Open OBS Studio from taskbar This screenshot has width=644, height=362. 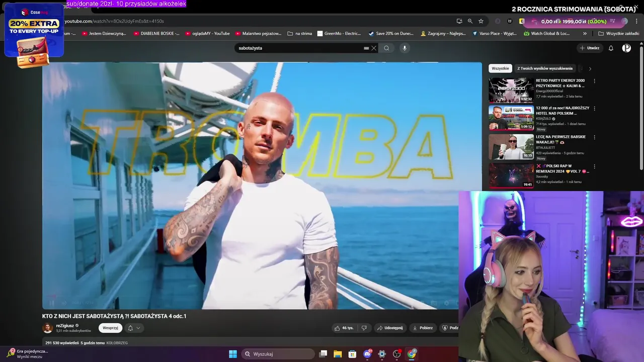coord(397,354)
